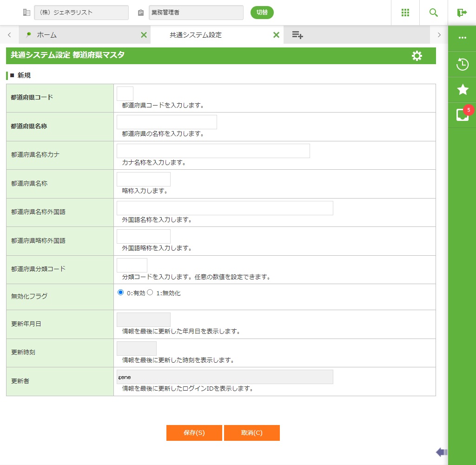
Task: Click the three-dots more icon in sidebar
Action: tap(463, 38)
